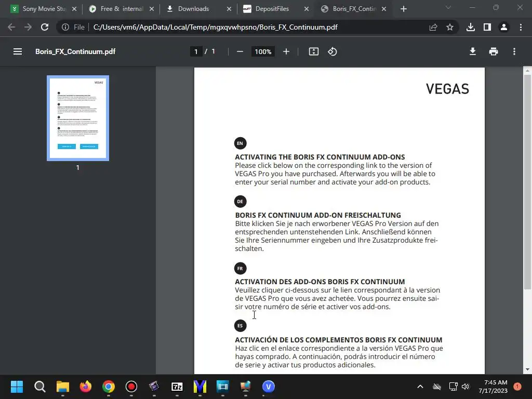
Task: Open notification center badge
Action: 517,387
